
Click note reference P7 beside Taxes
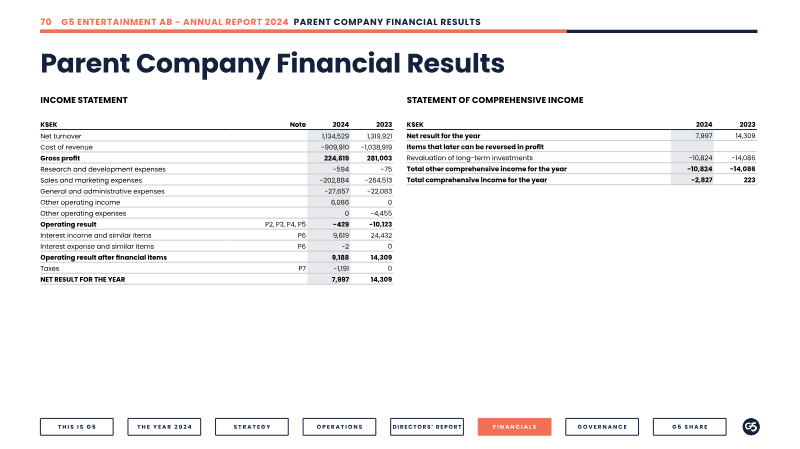[x=302, y=268]
